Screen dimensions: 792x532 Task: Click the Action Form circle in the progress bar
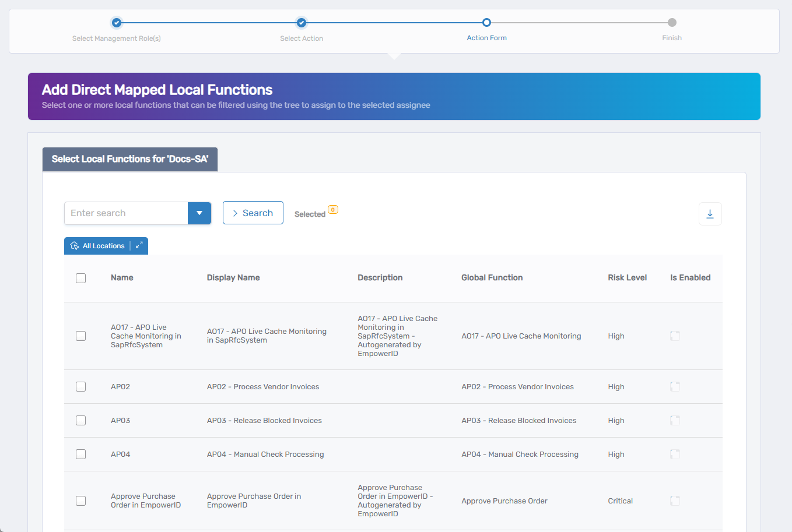coord(487,22)
